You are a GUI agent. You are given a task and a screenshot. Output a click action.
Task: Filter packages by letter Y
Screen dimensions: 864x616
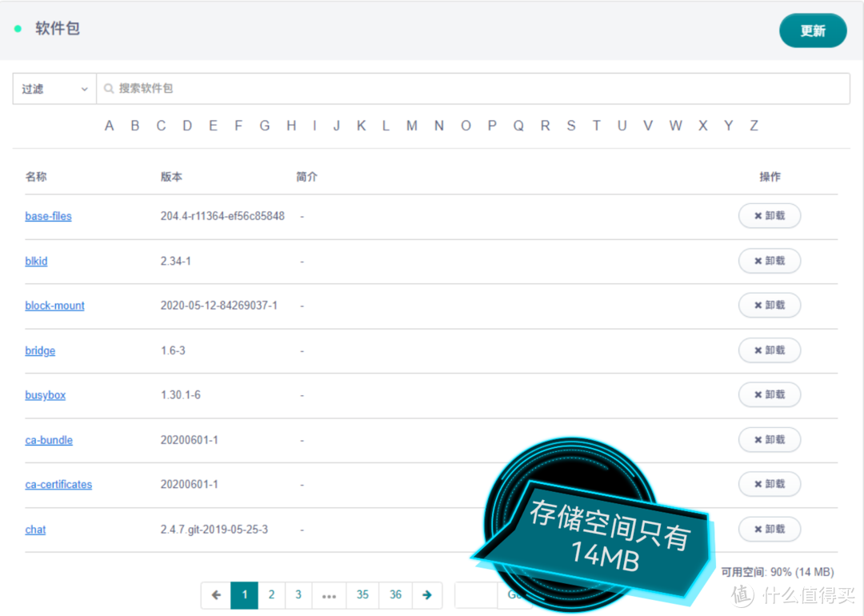[x=728, y=126]
